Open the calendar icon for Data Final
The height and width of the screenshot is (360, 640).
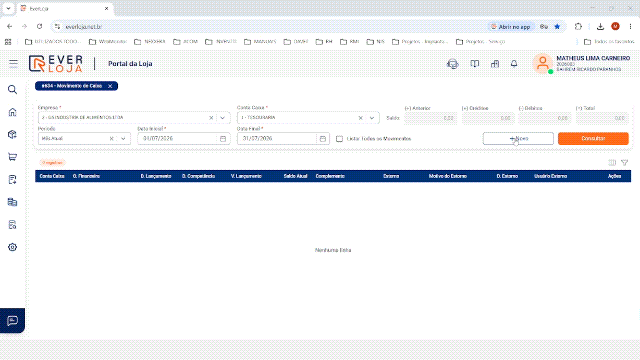coord(322,139)
